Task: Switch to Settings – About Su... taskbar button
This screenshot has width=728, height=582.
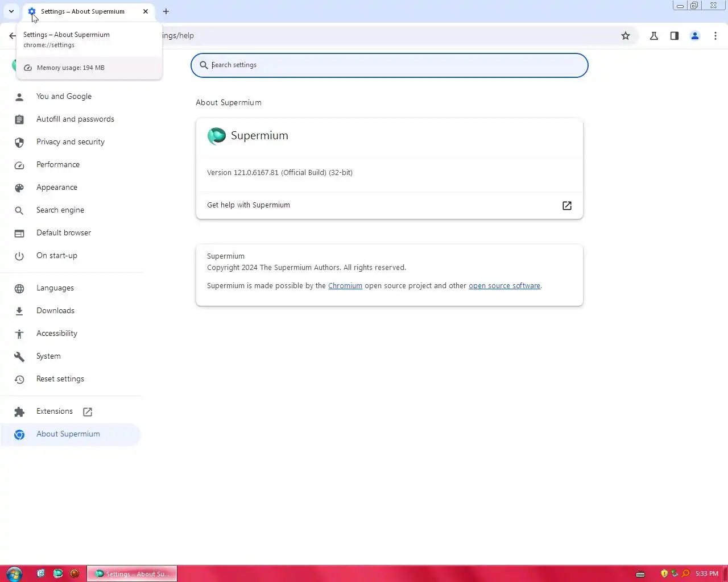Action: point(132,574)
